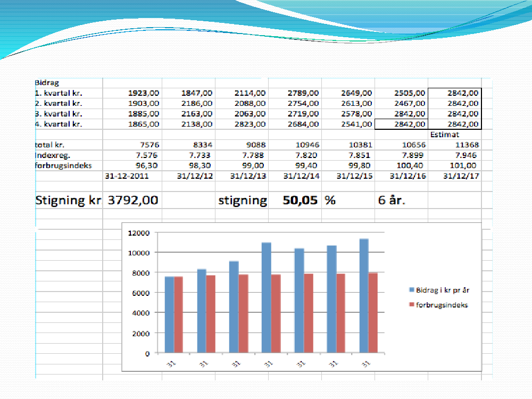Click the tallest blue bar in chart

(364, 295)
